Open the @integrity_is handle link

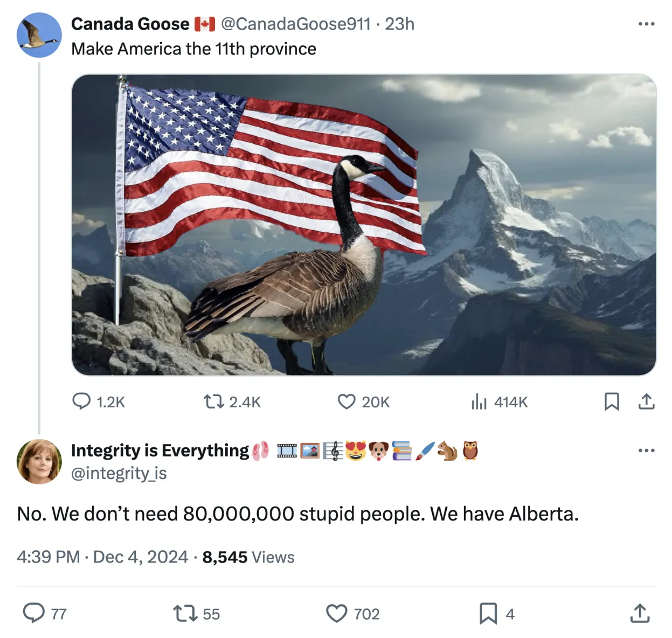coord(119,473)
